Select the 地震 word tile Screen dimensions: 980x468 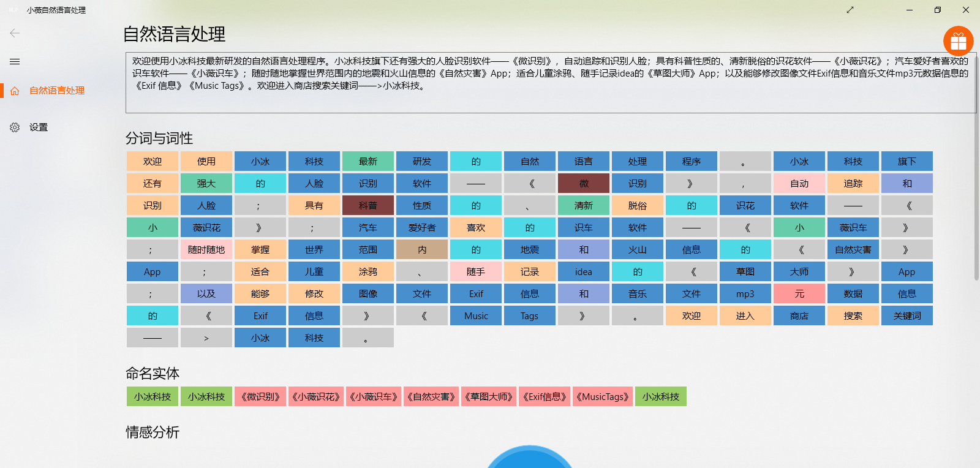(530, 249)
